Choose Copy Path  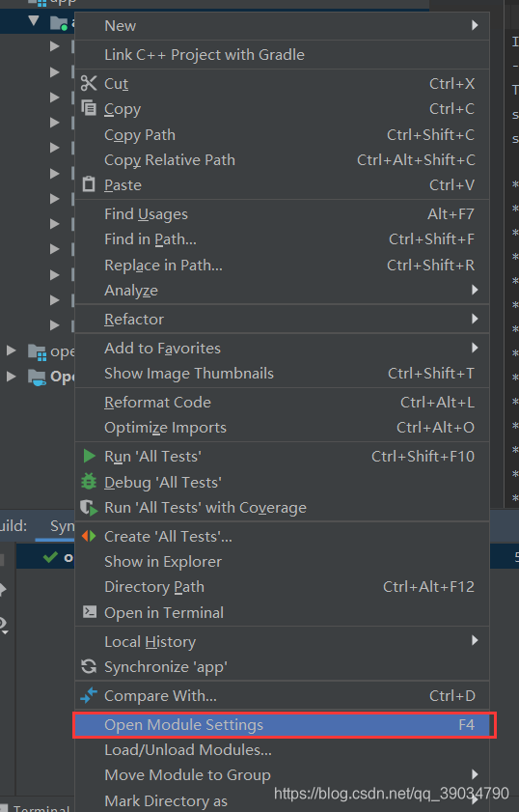pyautogui.click(x=282, y=134)
